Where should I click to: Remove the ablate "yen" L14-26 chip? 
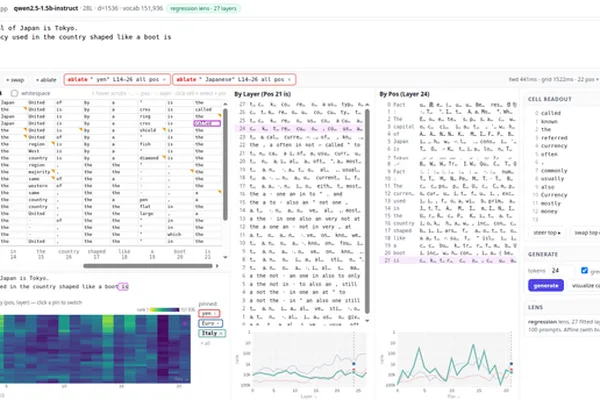point(165,79)
